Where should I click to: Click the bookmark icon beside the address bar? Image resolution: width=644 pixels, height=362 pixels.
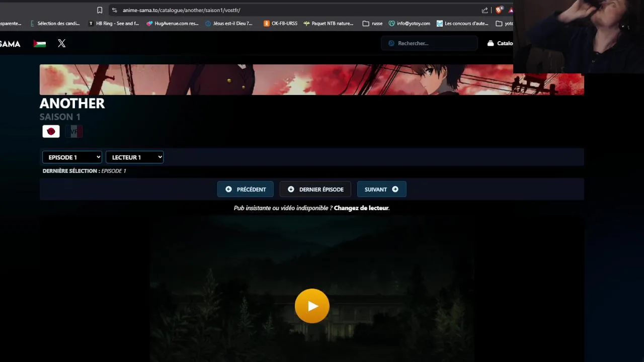(x=100, y=10)
